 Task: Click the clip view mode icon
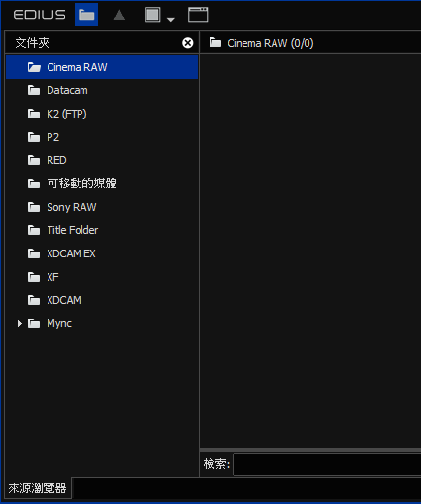coord(152,15)
